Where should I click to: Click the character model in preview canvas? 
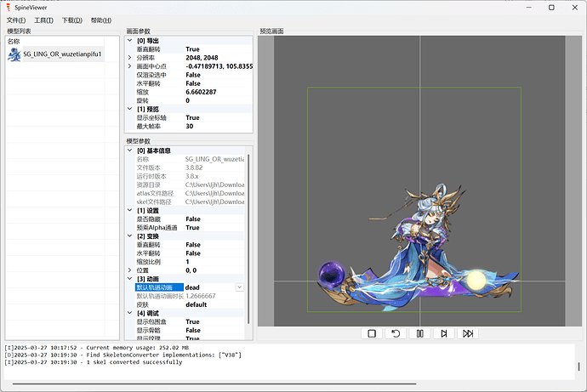(x=419, y=249)
